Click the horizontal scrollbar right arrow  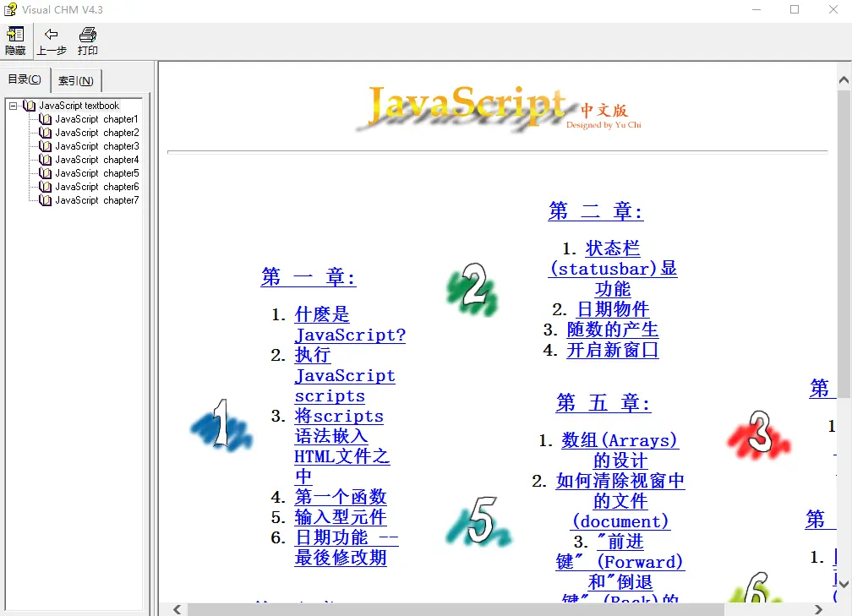point(818,608)
